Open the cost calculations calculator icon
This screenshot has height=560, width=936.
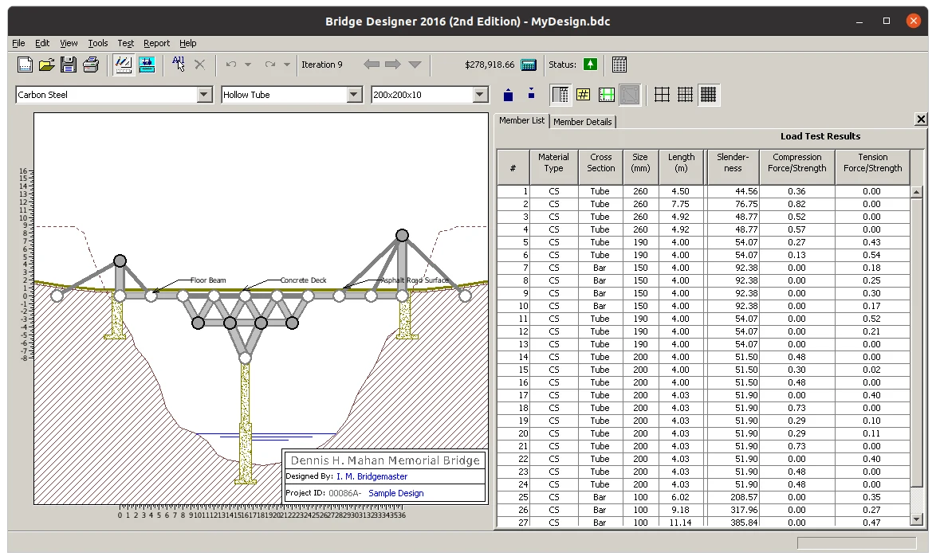[529, 65]
